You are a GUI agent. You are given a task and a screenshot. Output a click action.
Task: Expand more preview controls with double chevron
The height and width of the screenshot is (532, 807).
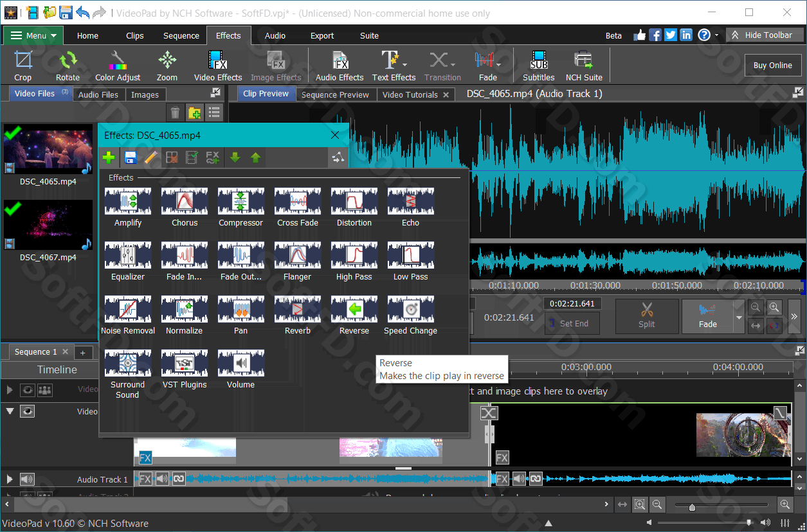pyautogui.click(x=794, y=316)
